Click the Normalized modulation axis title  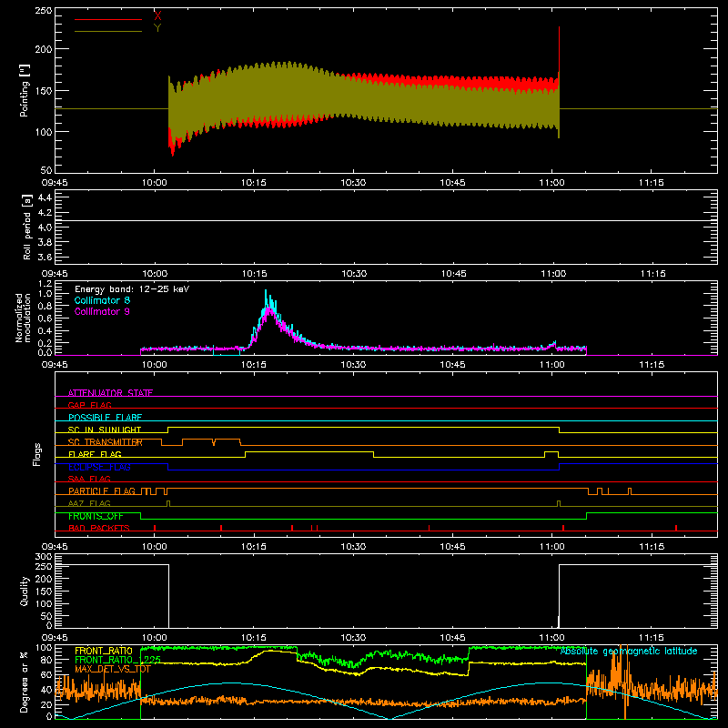pos(23,318)
